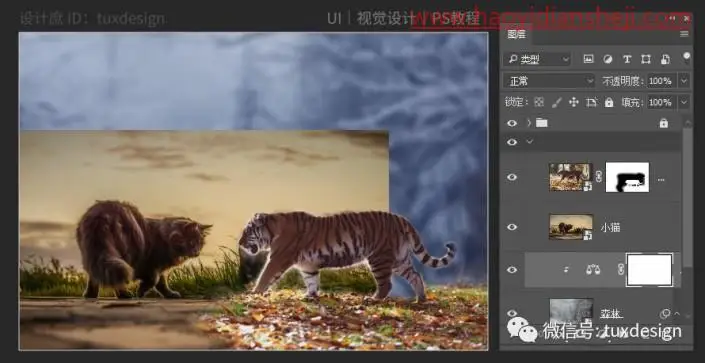Screen dimensions: 705x363
Task: Hide the tiger layer with mask
Action: coord(512,177)
